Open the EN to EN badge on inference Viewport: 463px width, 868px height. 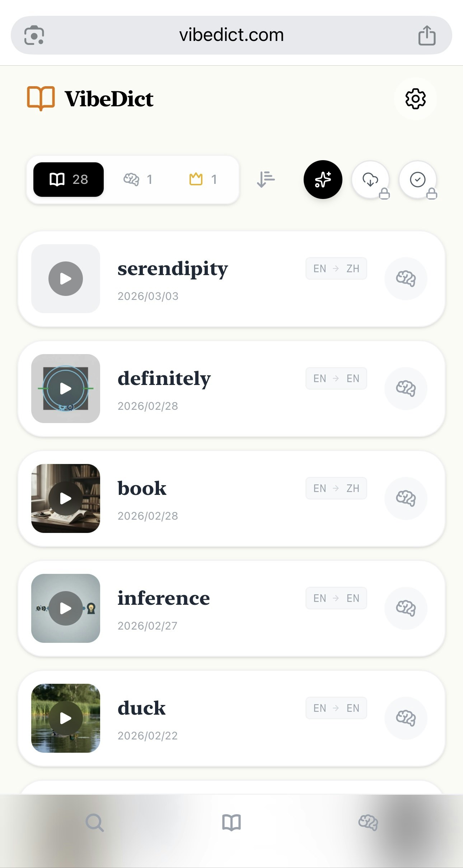(336, 598)
